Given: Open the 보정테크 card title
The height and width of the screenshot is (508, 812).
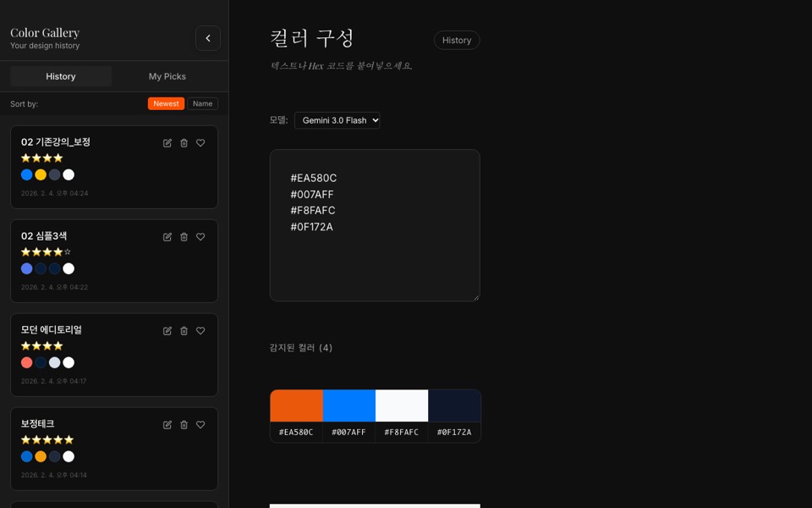Looking at the screenshot, I should 37,423.
